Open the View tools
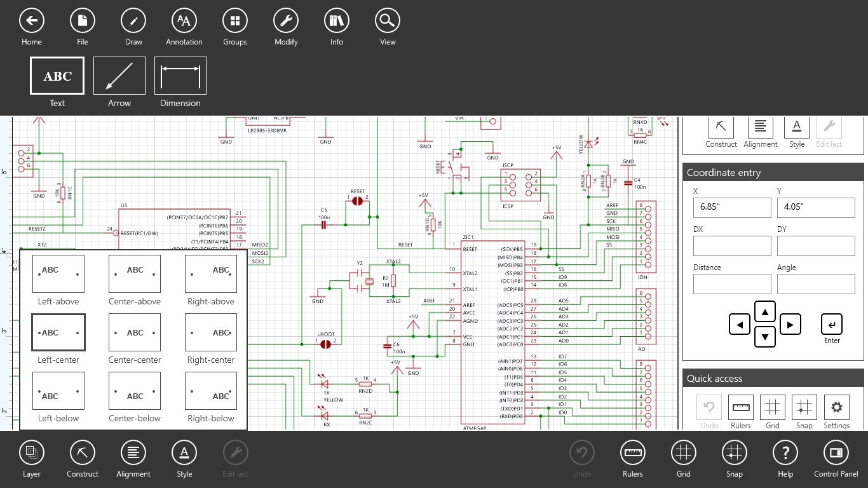Screen dimensions: 868x488 pos(387,21)
